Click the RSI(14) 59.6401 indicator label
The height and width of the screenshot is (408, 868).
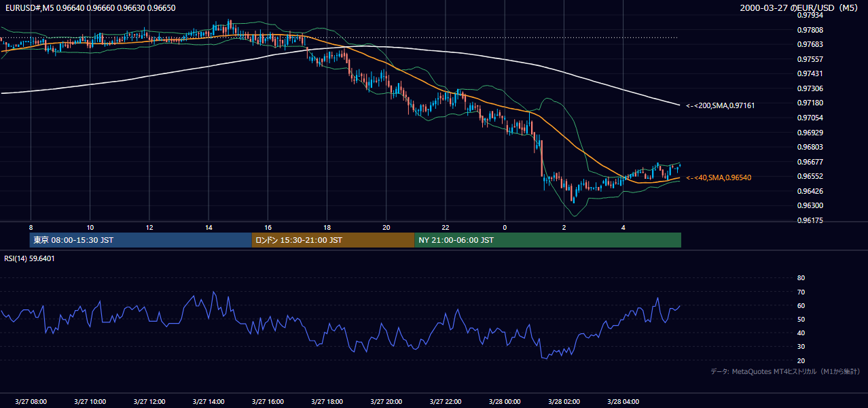(x=29, y=258)
